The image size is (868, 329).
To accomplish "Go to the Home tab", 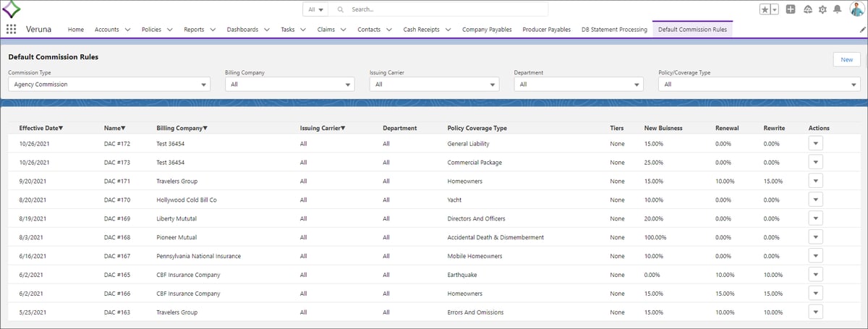I will (76, 30).
